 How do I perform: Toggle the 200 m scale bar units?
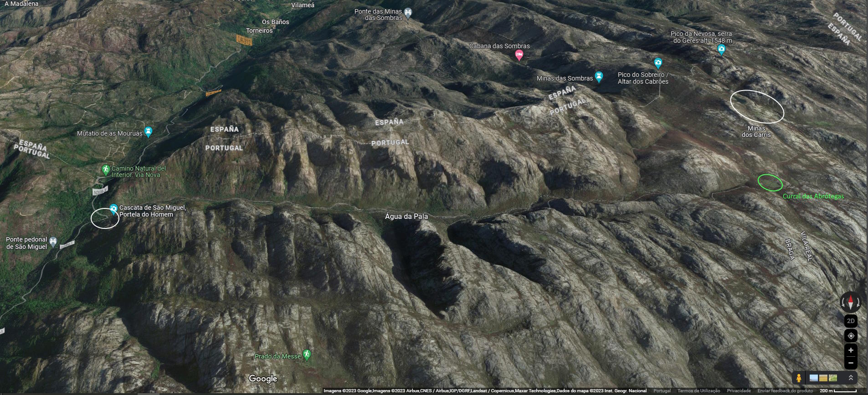point(838,391)
